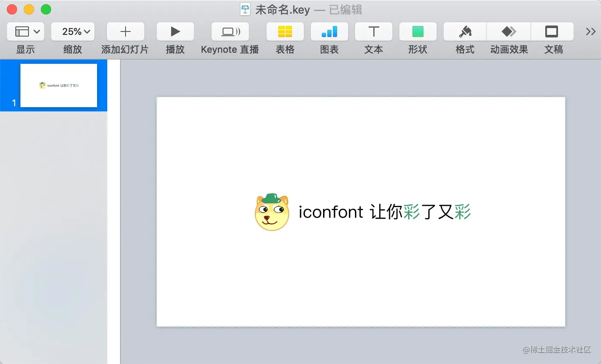Enter full screen with the green button

[x=46, y=9]
